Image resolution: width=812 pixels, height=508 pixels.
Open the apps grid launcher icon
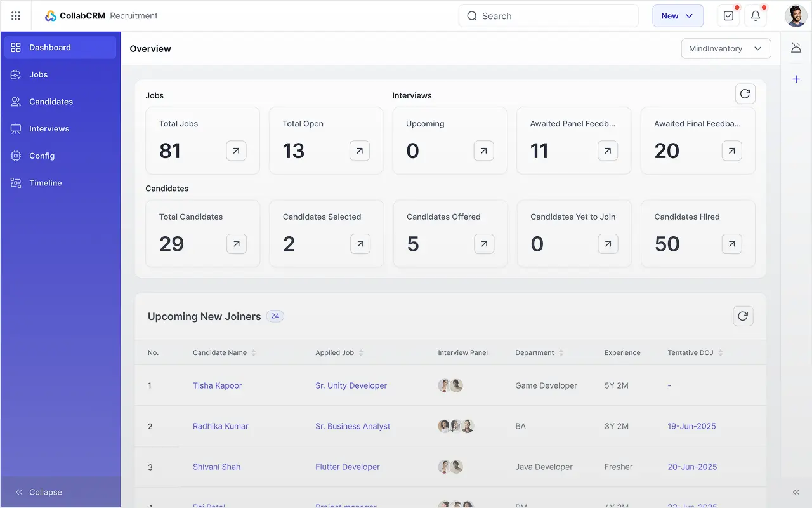[x=16, y=16]
